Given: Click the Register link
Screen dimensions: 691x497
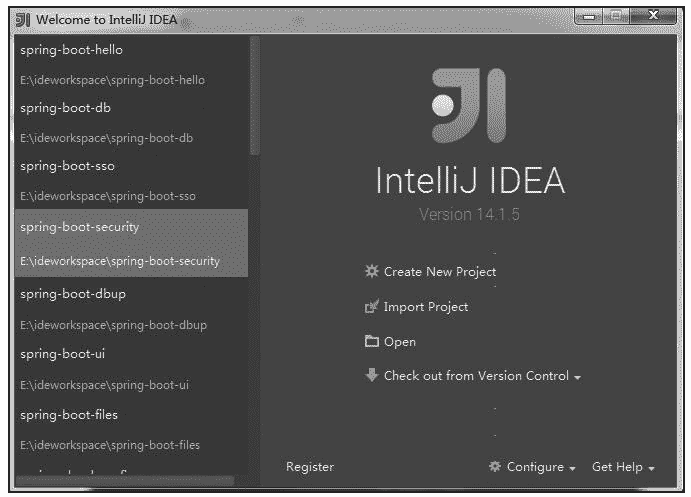Looking at the screenshot, I should click(310, 467).
